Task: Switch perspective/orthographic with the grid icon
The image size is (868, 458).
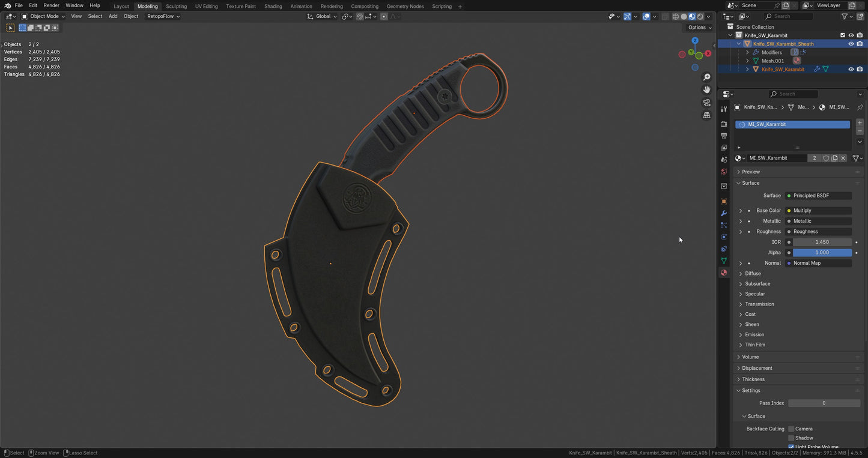Action: 706,115
